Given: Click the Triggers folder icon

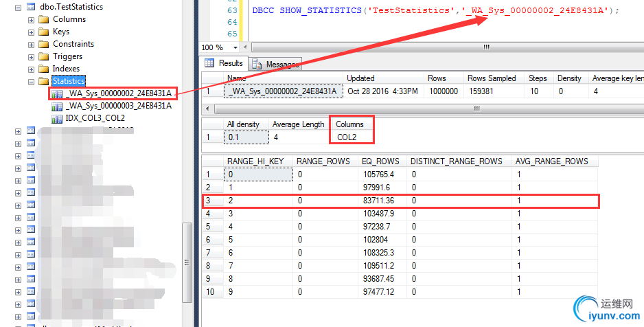Looking at the screenshot, I should tap(43, 56).
